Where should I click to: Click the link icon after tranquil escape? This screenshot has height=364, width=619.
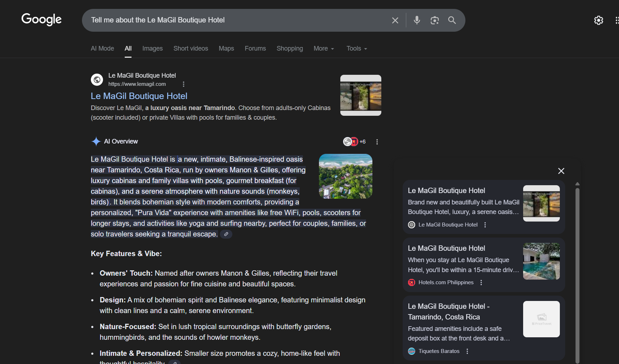226,234
